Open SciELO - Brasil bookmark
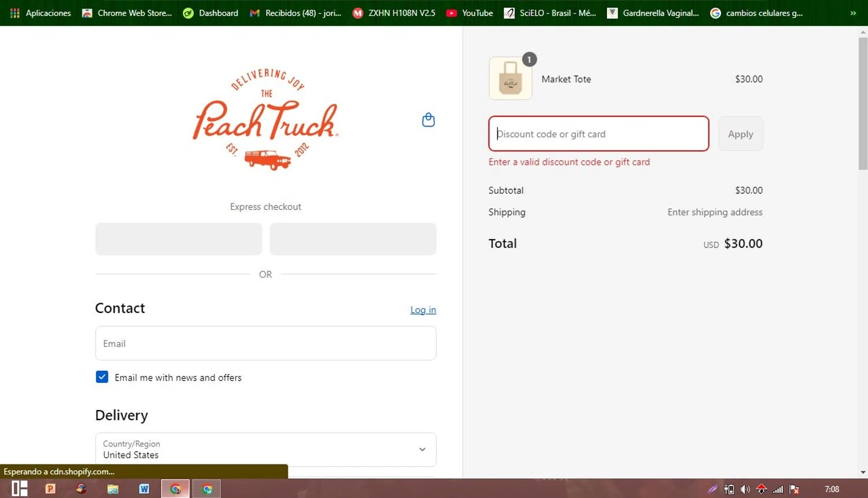The width and height of the screenshot is (868, 498). coord(550,13)
